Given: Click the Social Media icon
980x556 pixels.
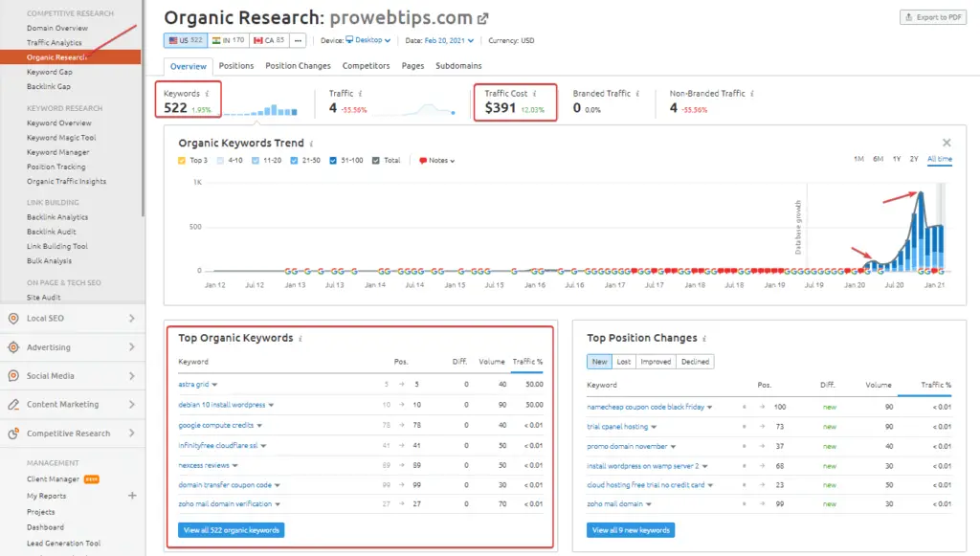Looking at the screenshot, I should click(x=13, y=376).
